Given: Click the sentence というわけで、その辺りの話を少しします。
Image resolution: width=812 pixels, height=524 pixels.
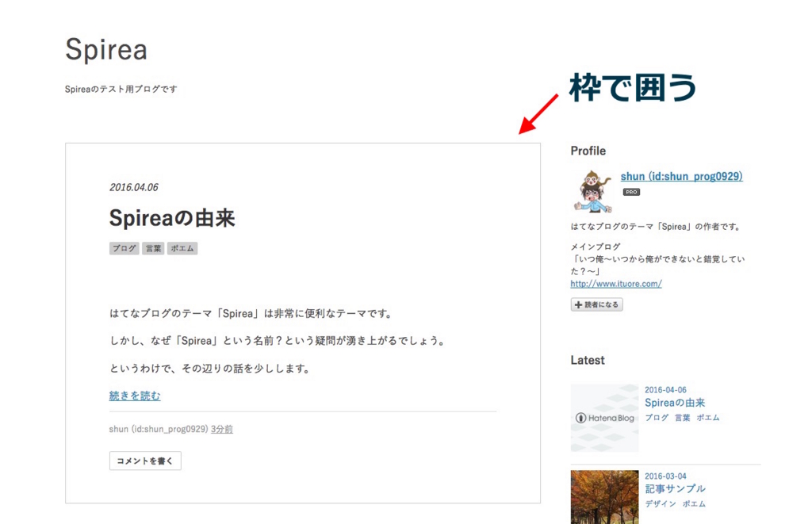Looking at the screenshot, I should [x=209, y=369].
